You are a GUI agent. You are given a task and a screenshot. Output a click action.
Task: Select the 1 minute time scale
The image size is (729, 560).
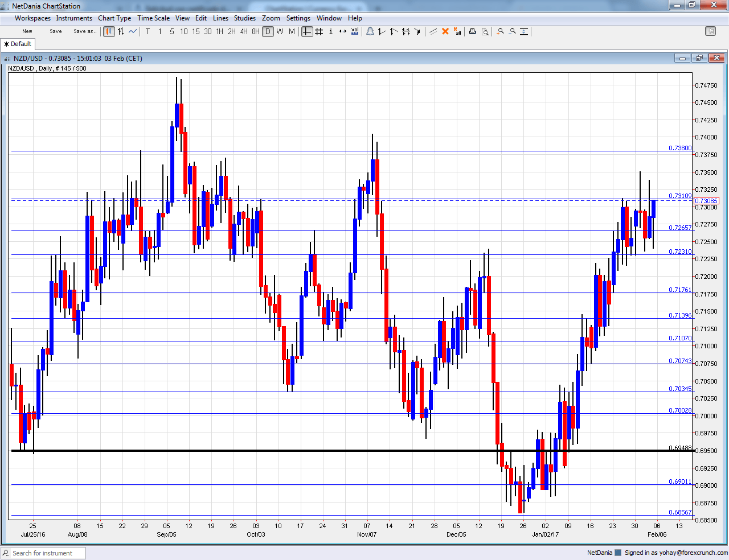click(160, 31)
